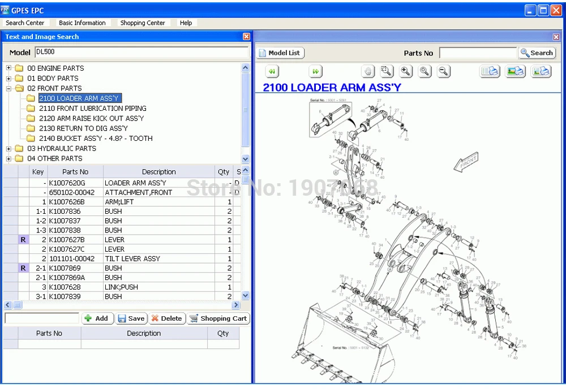
Task: Open the Search Center menu
Action: coord(25,23)
